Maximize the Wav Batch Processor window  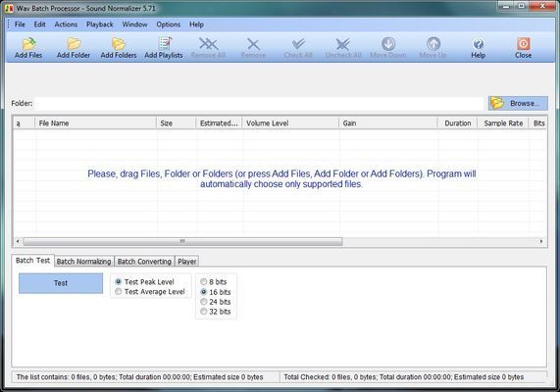tap(522, 6)
